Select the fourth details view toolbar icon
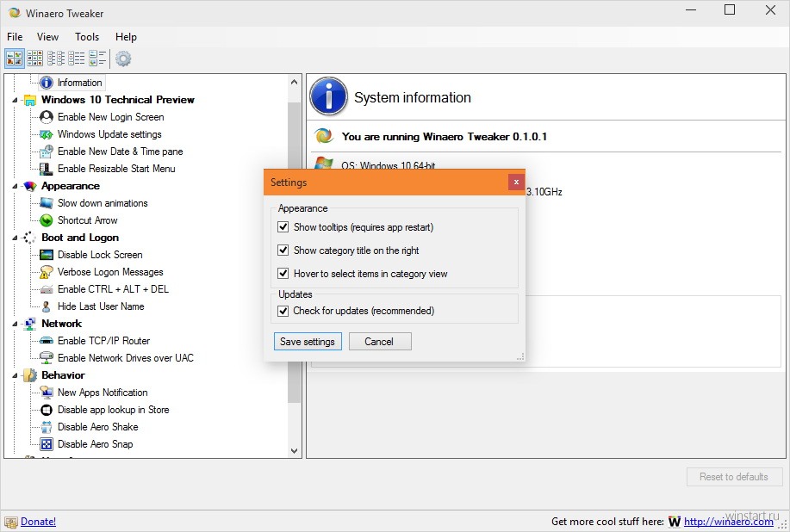 point(77,59)
